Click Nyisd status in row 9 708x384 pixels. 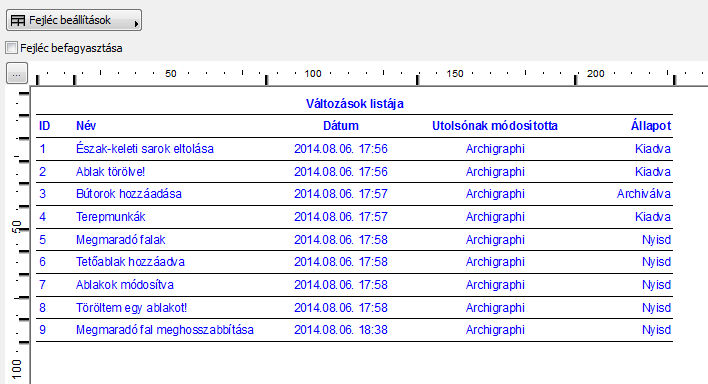(657, 330)
